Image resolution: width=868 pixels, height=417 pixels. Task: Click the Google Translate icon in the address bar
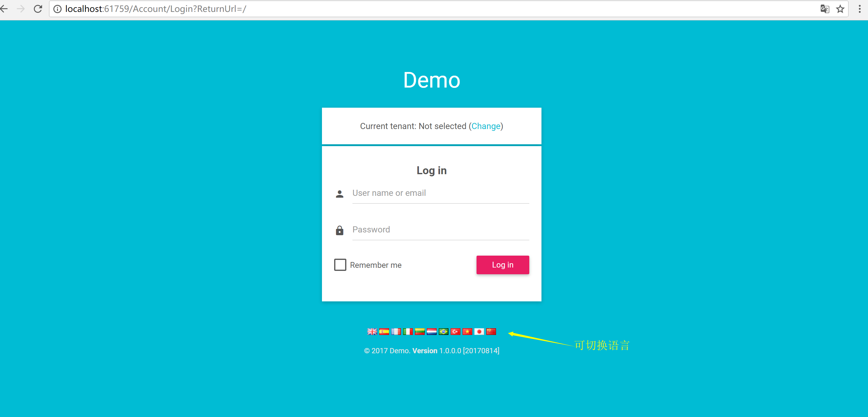(824, 9)
